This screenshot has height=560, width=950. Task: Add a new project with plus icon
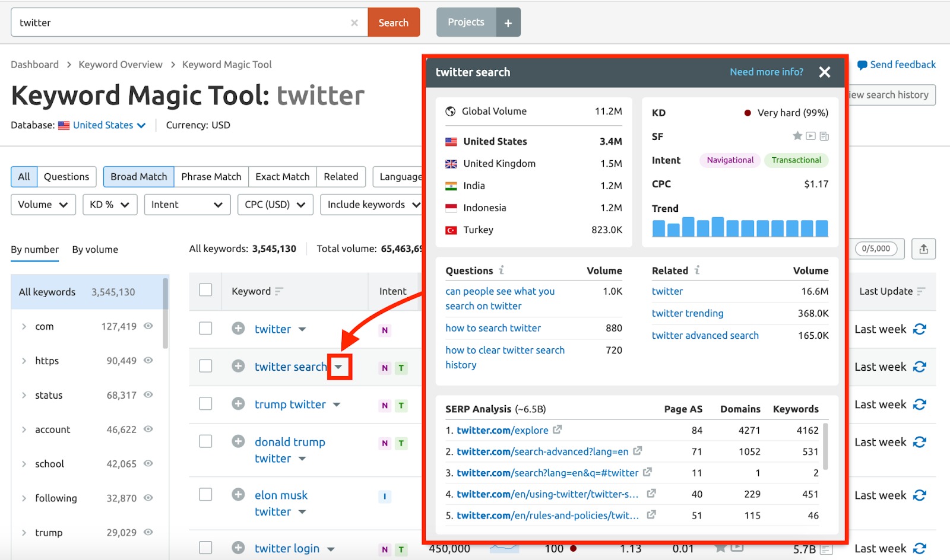508,23
